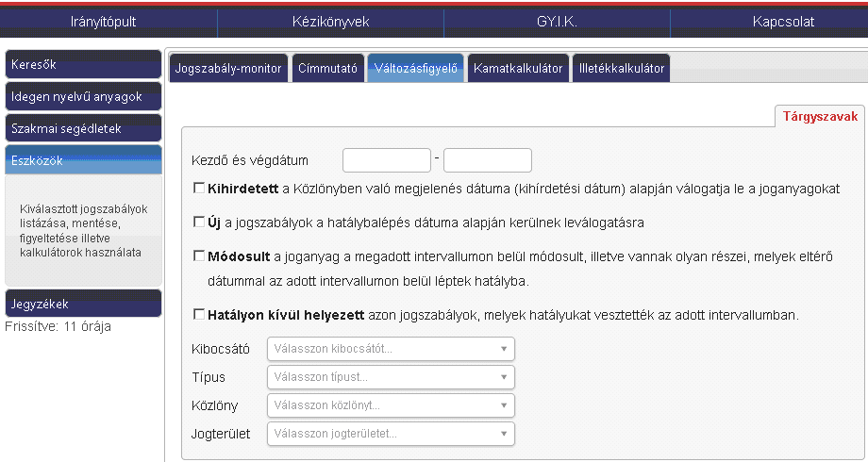Check the Módosult checkbox
Image resolution: width=868 pixels, height=462 pixels.
pyautogui.click(x=199, y=256)
